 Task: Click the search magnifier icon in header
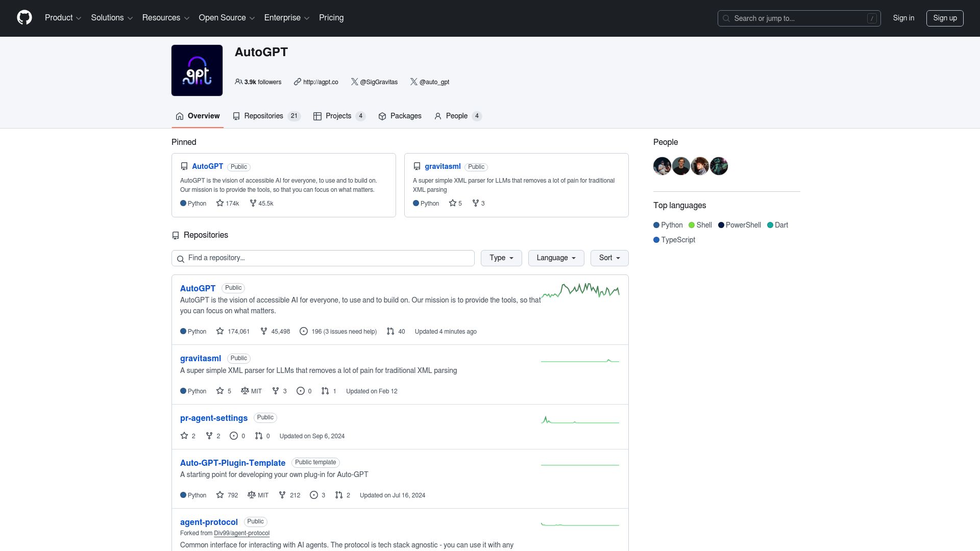tap(726, 18)
